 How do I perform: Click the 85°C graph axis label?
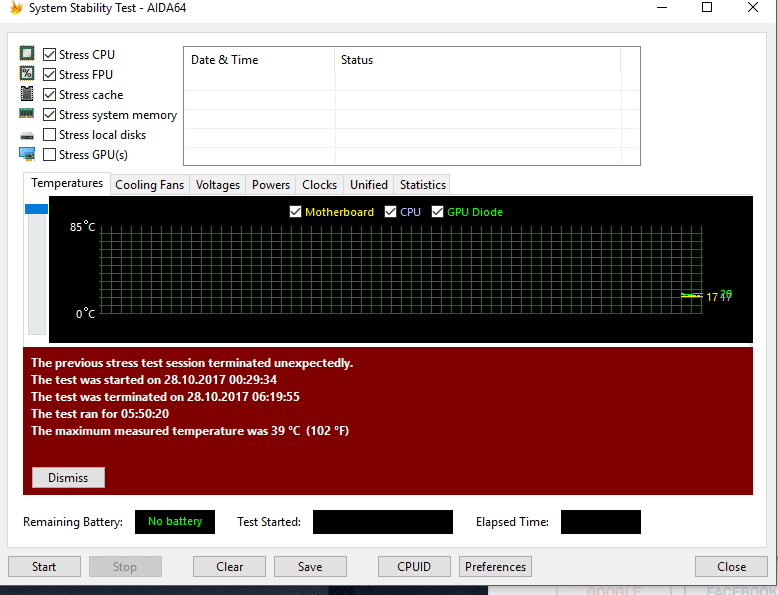82,227
